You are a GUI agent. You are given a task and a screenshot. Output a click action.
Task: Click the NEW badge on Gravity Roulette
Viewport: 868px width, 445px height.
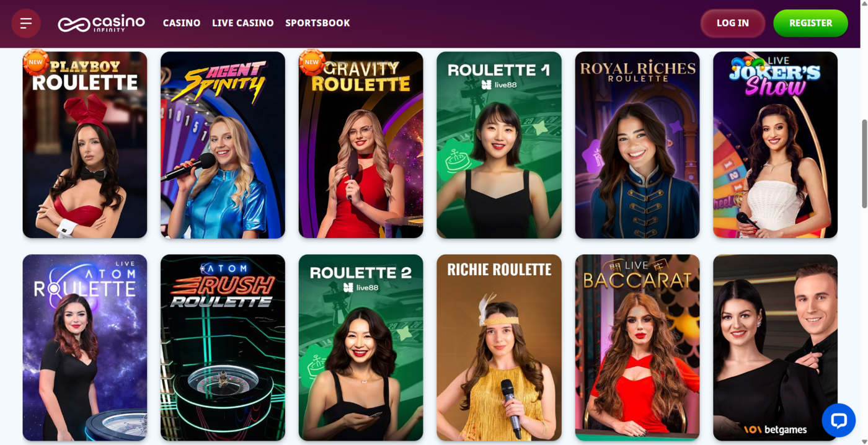312,62
